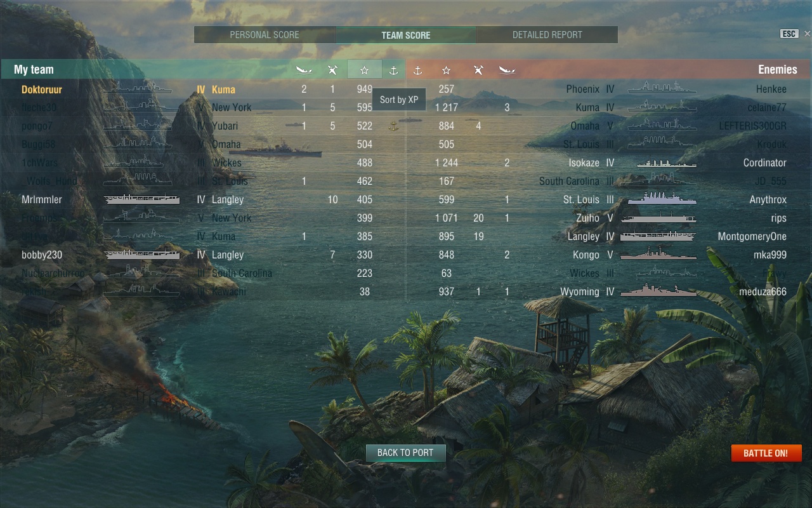The width and height of the screenshot is (812, 508).
Task: Sort my team by ships destroyed icon
Action: pos(304,70)
